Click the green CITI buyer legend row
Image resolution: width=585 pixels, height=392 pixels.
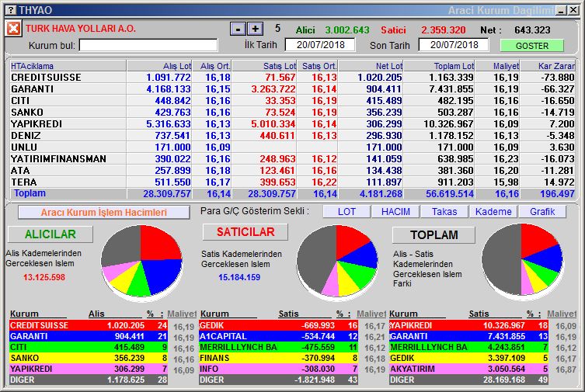tap(89, 347)
